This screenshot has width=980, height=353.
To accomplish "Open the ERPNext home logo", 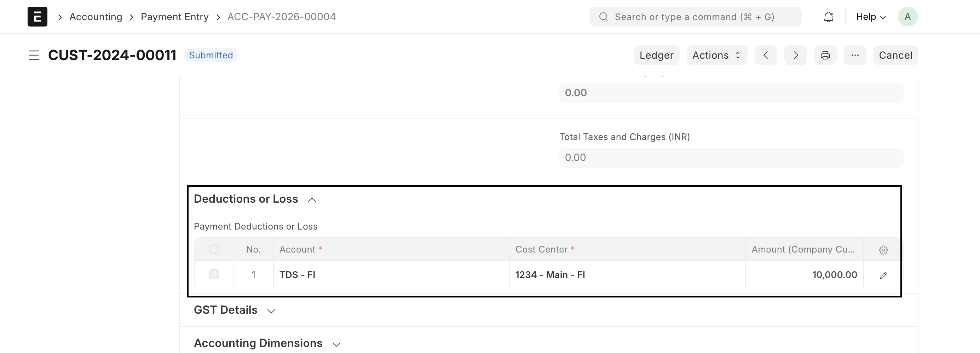I will click(x=37, y=17).
